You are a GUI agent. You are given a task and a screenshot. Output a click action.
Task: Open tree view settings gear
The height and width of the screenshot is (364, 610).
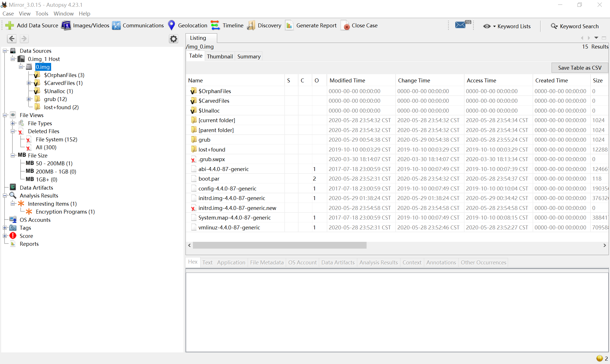coord(173,39)
